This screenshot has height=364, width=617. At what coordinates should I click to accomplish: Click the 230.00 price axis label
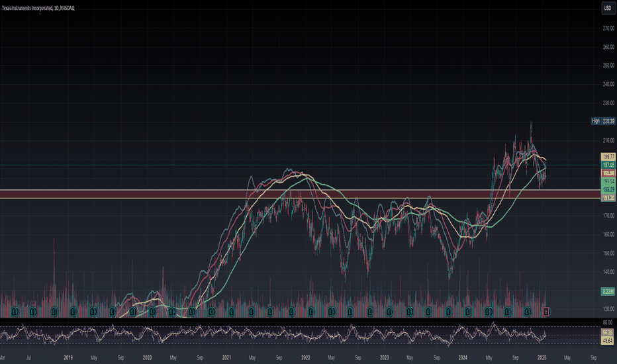(x=608, y=103)
